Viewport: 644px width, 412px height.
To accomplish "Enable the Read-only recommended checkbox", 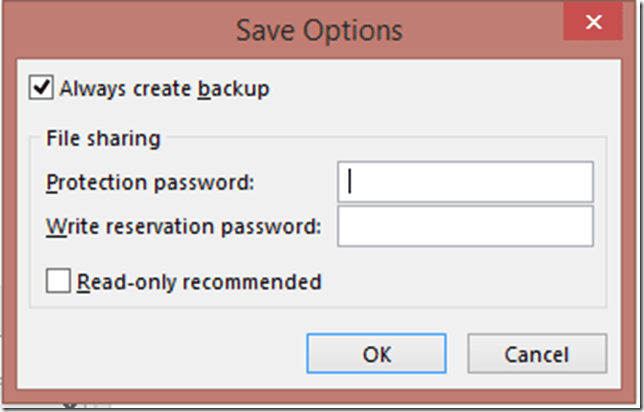I will (x=59, y=282).
